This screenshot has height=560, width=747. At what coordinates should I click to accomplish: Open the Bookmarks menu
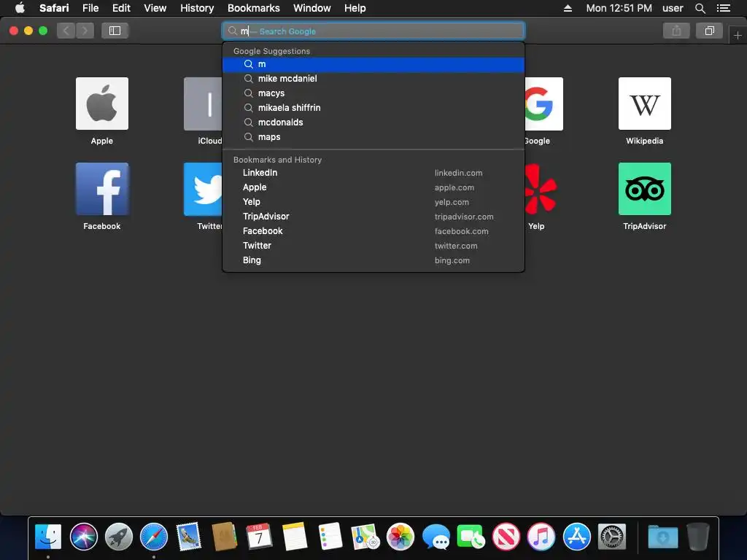pyautogui.click(x=253, y=8)
